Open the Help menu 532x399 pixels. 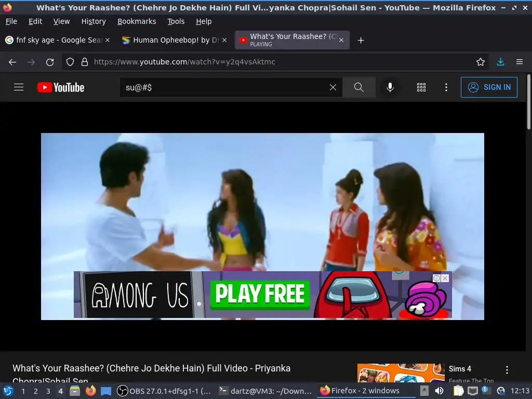204,21
